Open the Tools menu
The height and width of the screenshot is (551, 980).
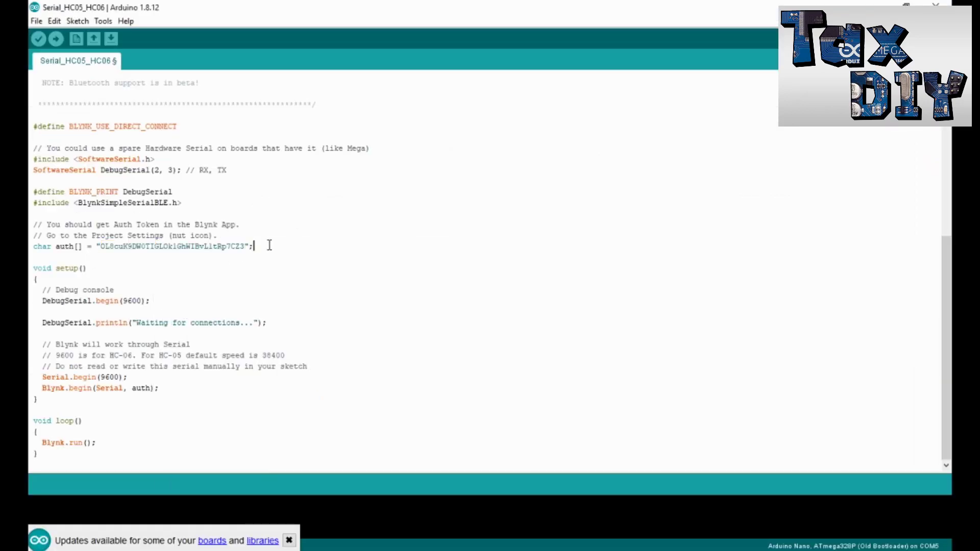103,21
